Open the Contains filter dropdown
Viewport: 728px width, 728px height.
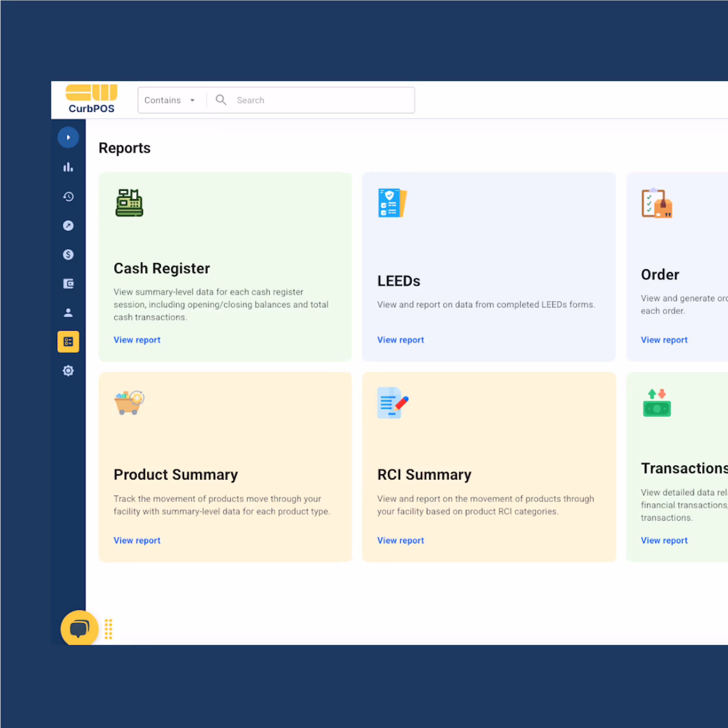[x=170, y=100]
